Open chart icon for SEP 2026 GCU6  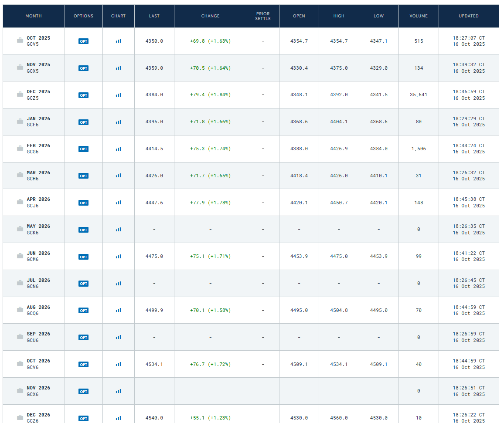coord(118,337)
